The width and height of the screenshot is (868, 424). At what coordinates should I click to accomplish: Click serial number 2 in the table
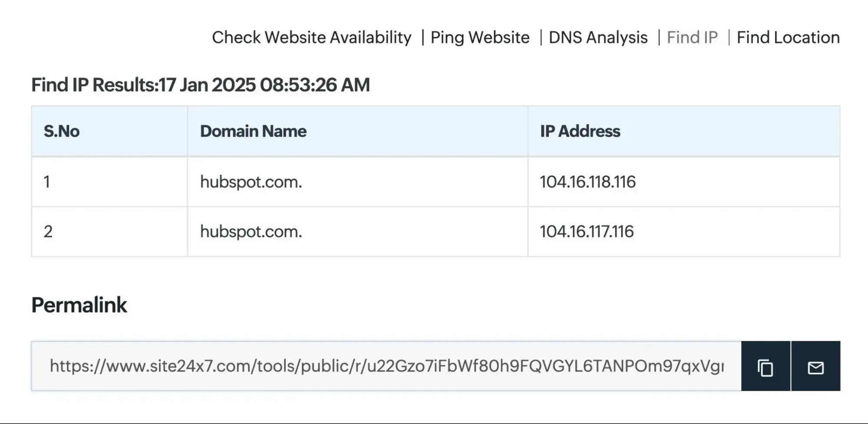(48, 232)
